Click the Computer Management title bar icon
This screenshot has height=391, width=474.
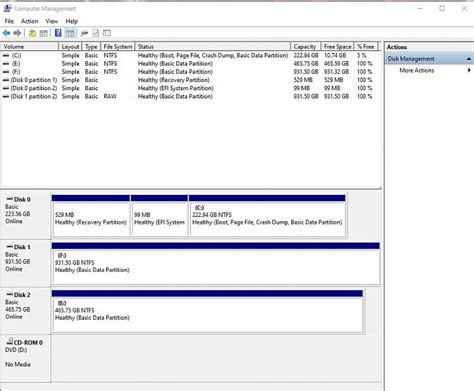(x=7, y=8)
